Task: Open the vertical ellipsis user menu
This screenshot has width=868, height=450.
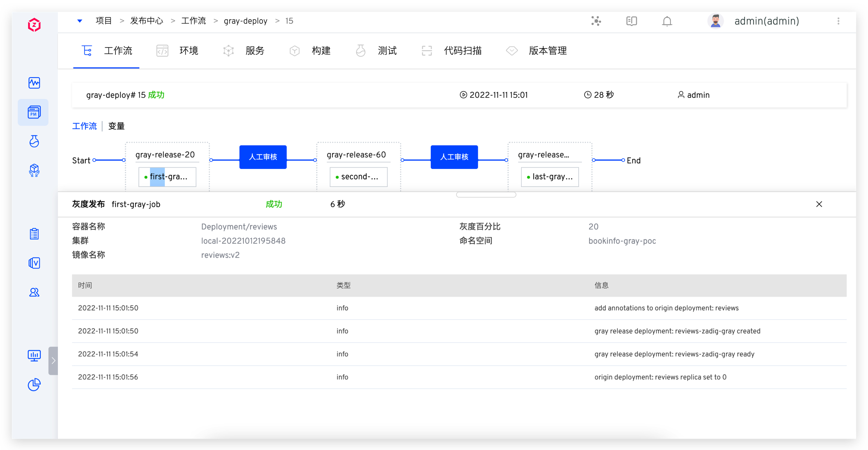Action: (838, 21)
